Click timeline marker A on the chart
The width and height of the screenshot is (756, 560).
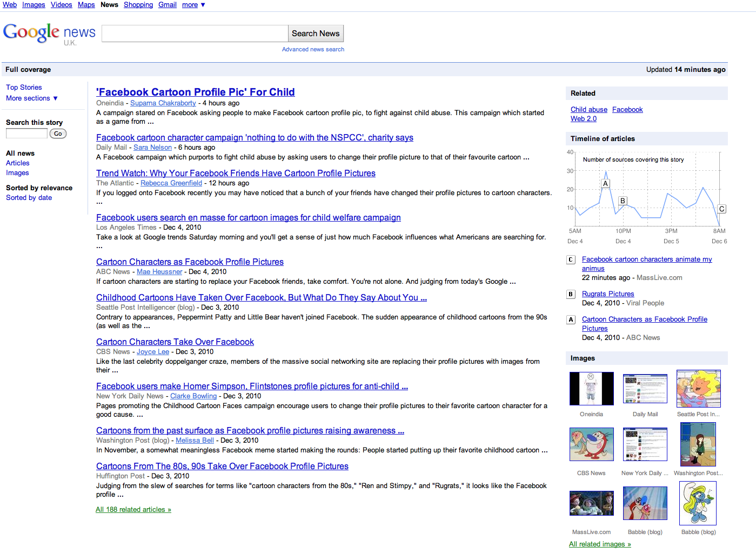(x=605, y=184)
